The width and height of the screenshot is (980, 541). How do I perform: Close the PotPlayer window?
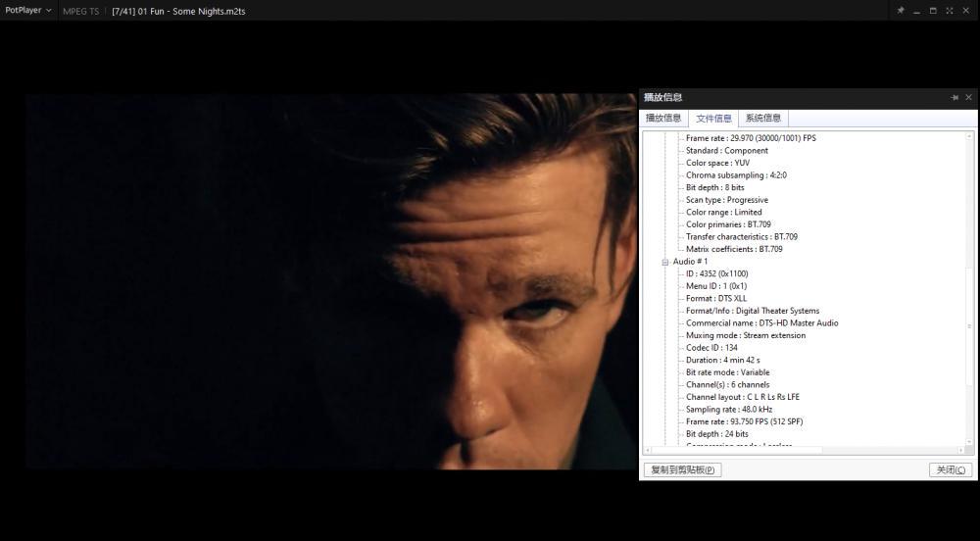pyautogui.click(x=966, y=11)
